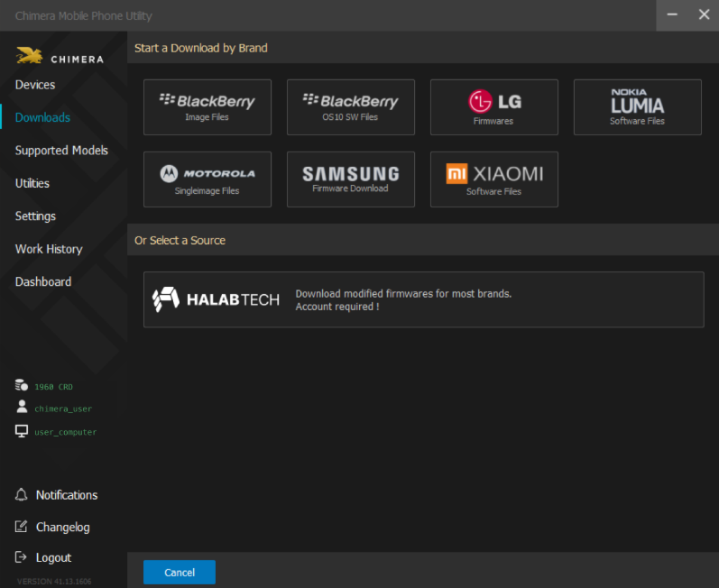
Task: Select LG Firmwares brand tile
Action: pyautogui.click(x=493, y=107)
